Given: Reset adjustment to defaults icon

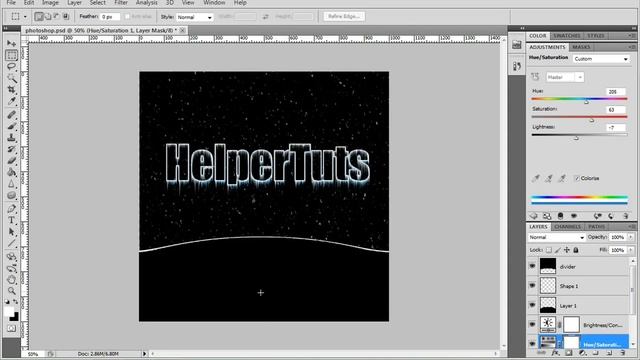Looking at the screenshot, I should pos(611,216).
